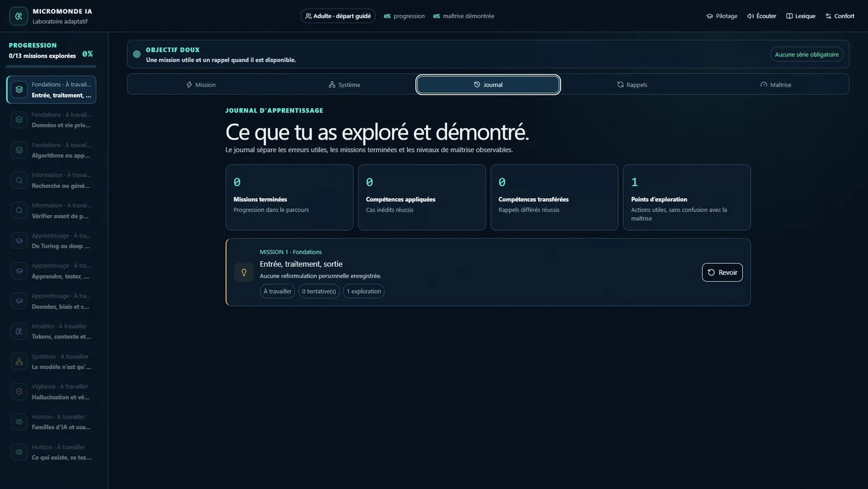Select the Journal tab

pyautogui.click(x=488, y=85)
